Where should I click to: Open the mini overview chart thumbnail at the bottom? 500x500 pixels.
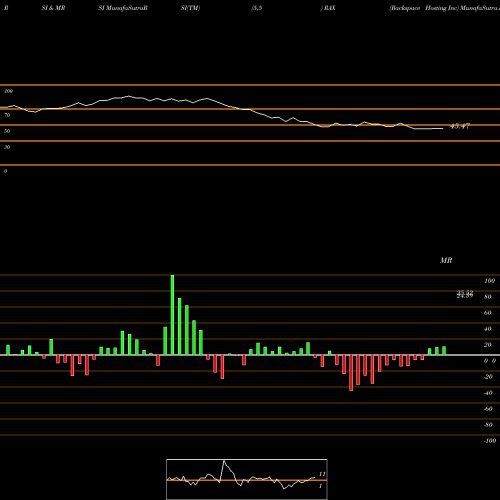point(247,479)
